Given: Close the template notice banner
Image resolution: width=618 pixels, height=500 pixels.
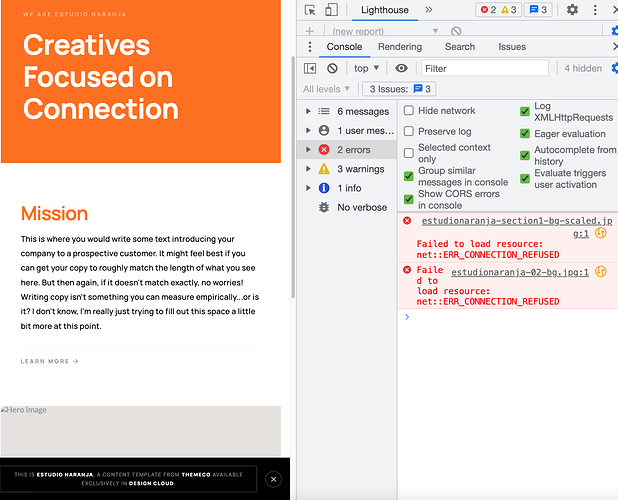Looking at the screenshot, I should [x=274, y=479].
